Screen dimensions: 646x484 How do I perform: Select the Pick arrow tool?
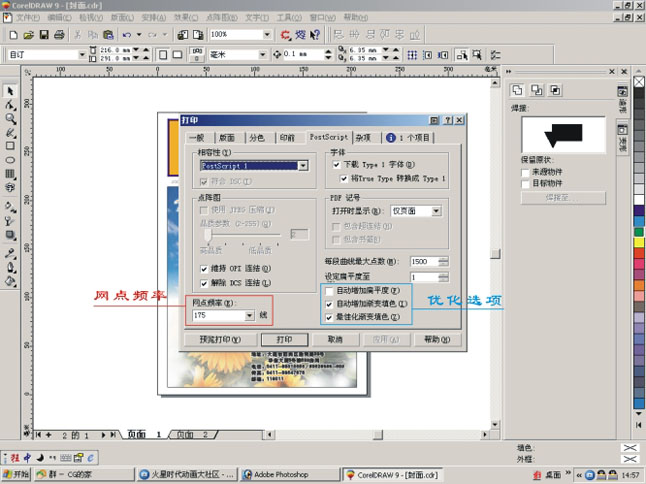pos(10,90)
